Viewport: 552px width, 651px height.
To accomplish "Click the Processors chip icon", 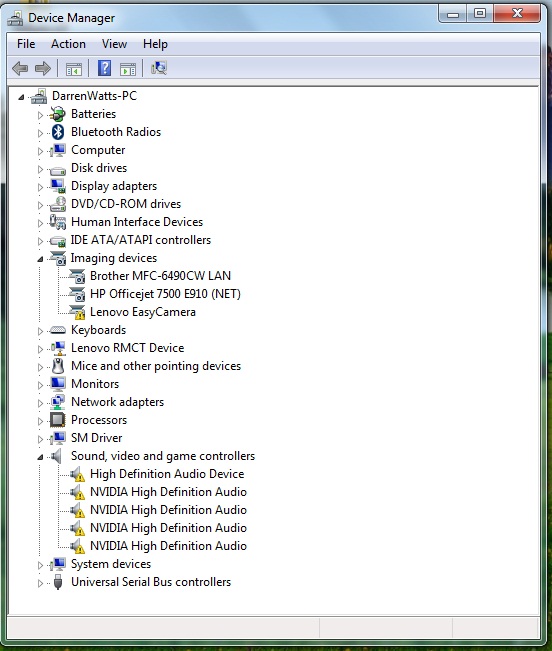I will pyautogui.click(x=58, y=420).
